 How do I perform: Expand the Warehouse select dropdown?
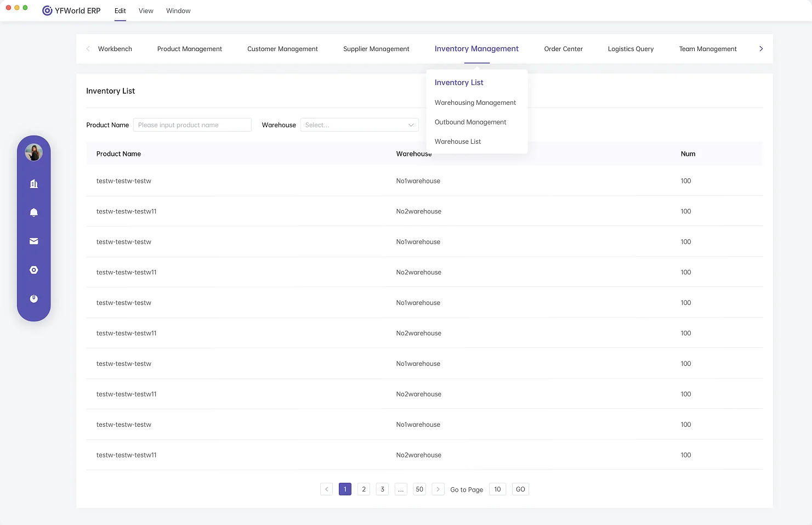[359, 125]
